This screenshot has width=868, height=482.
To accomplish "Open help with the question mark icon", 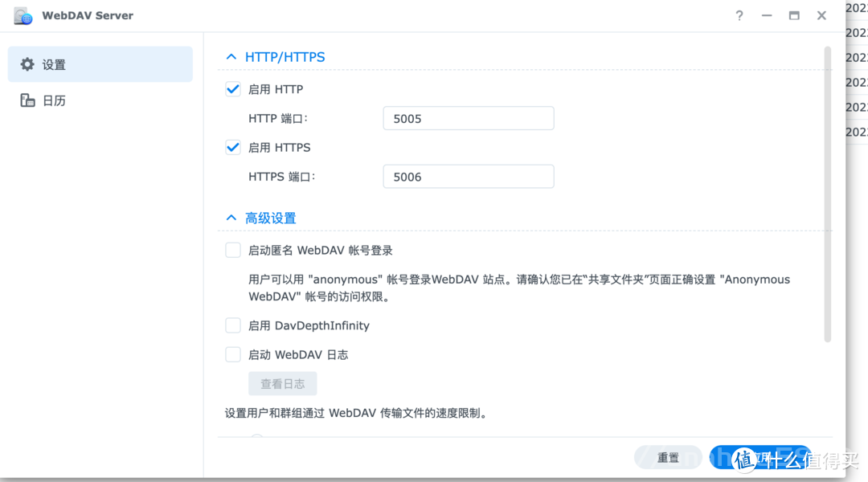I will point(739,15).
